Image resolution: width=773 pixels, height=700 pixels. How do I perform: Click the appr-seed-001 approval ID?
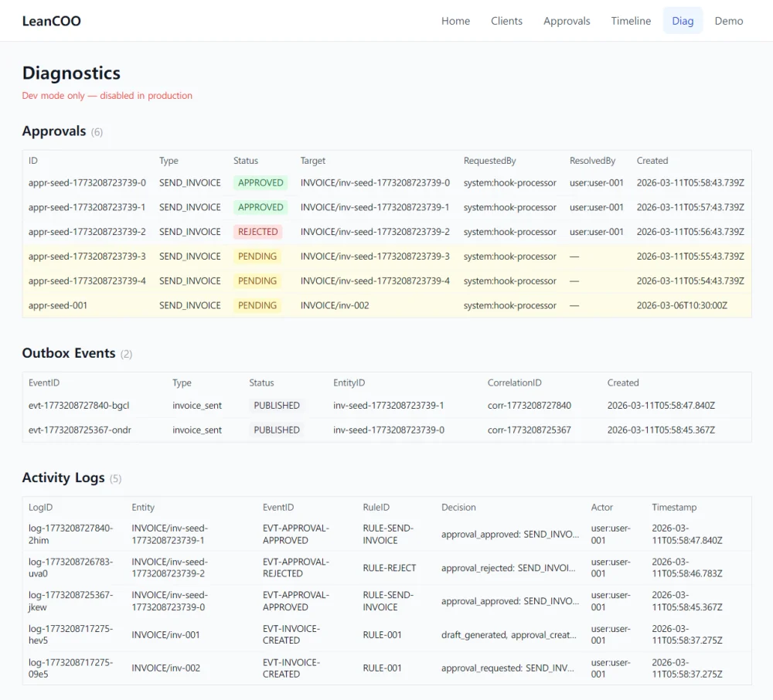coord(58,305)
